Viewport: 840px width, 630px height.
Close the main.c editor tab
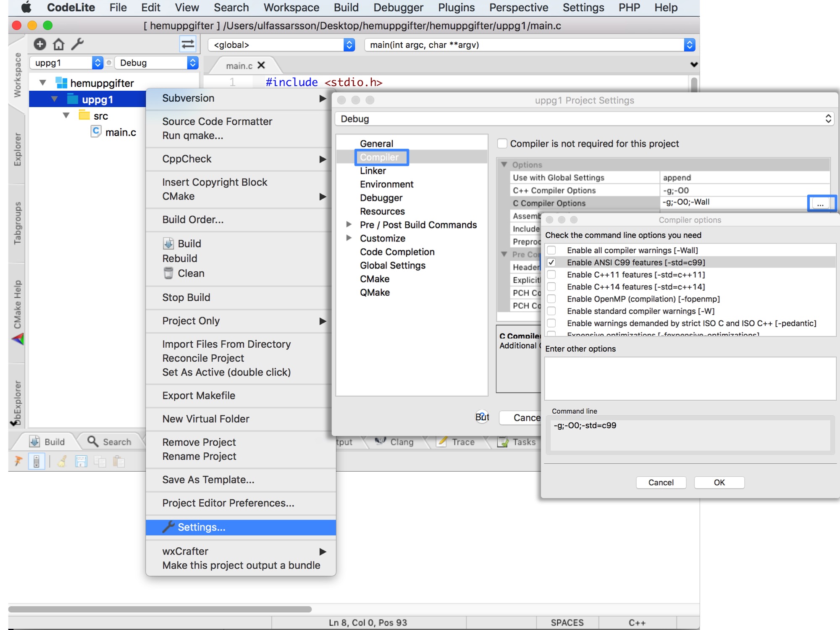261,65
